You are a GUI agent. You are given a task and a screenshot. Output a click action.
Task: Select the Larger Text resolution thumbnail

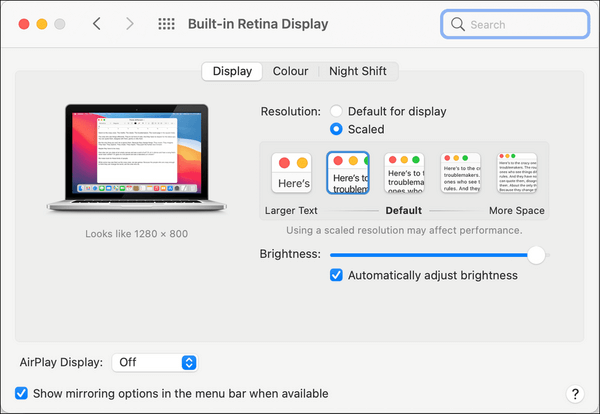292,174
